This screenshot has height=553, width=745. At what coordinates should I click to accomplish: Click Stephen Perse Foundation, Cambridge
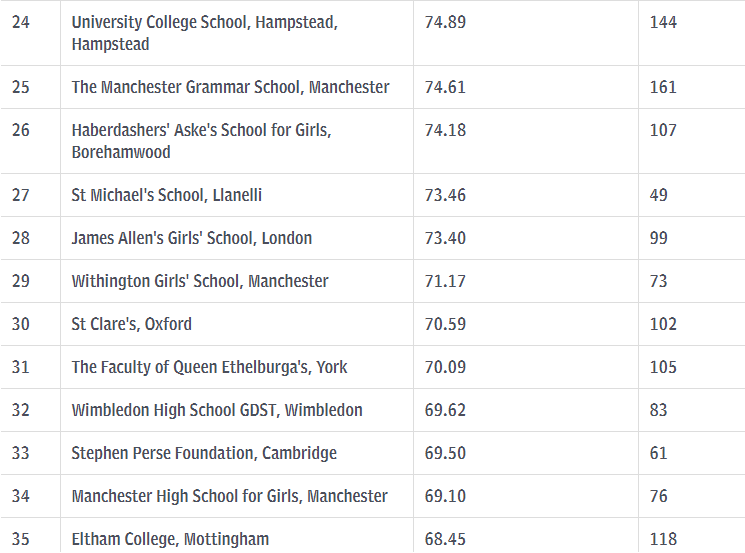coord(204,453)
